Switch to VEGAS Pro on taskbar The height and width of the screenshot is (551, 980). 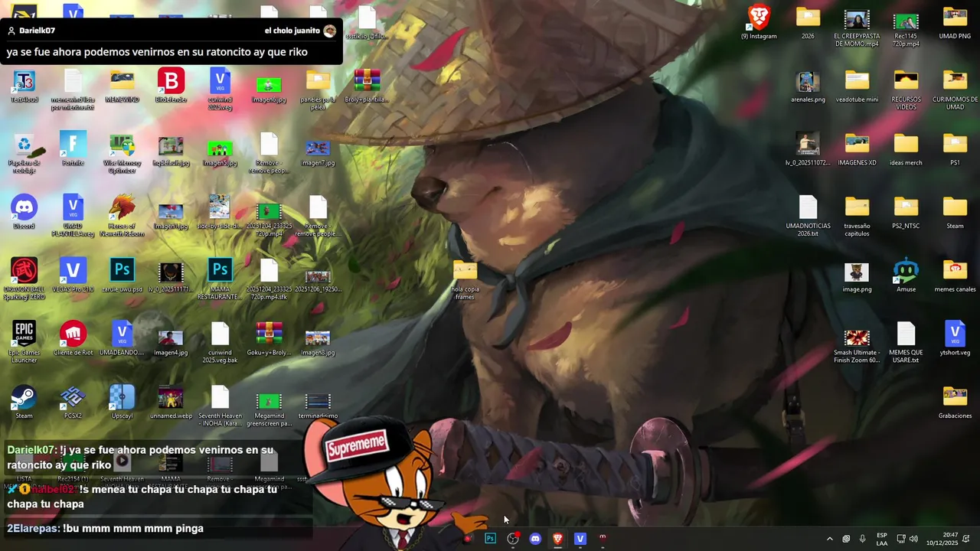580,539
